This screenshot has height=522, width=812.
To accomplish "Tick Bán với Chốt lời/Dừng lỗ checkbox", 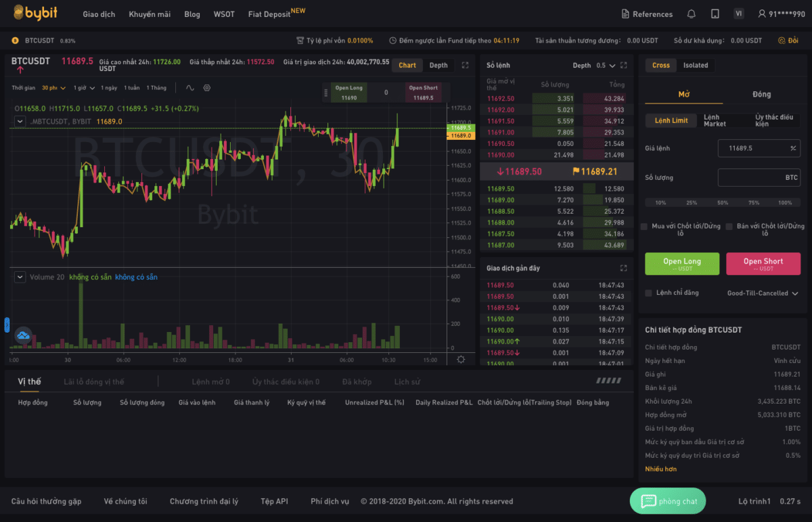I will coord(729,227).
